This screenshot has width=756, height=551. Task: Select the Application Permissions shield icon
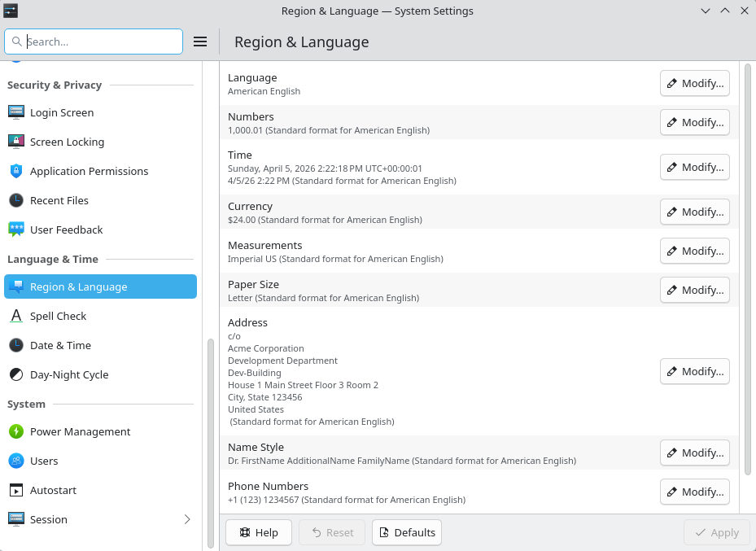coord(16,171)
